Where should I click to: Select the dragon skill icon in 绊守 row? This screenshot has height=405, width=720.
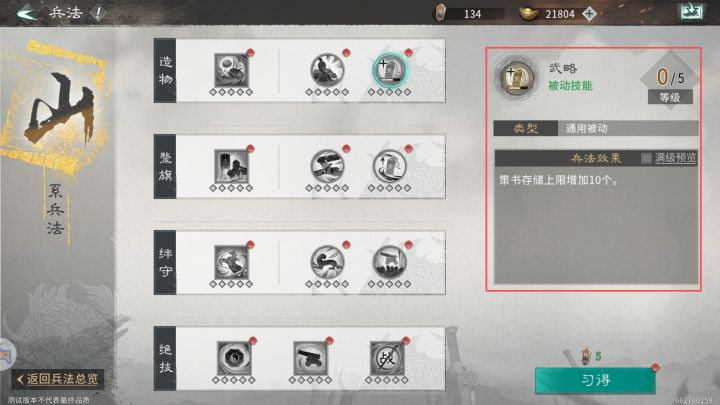coord(327,262)
